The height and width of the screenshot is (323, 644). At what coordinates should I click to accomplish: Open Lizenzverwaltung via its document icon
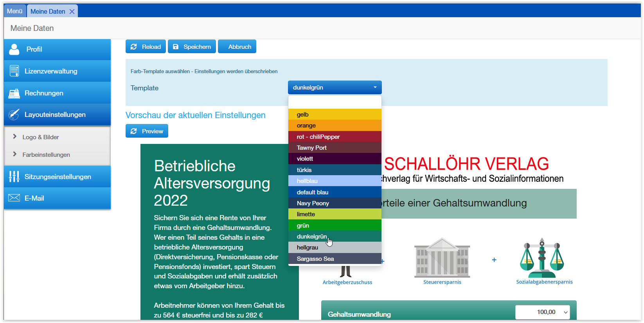pyautogui.click(x=14, y=71)
